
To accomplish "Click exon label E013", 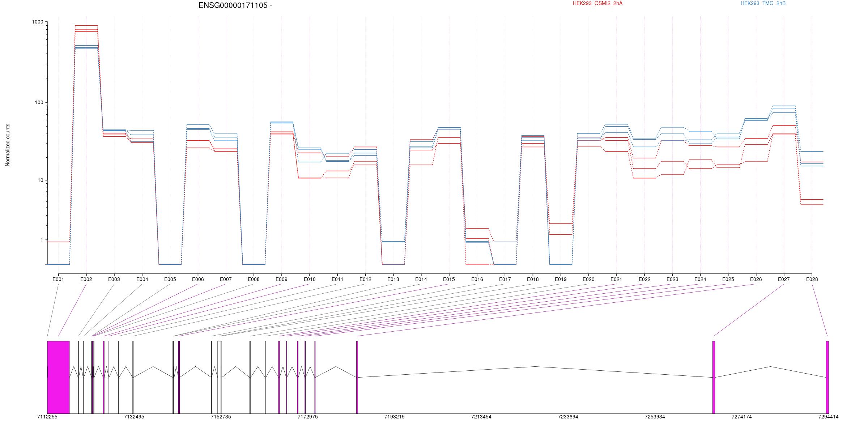I will (x=393, y=279).
